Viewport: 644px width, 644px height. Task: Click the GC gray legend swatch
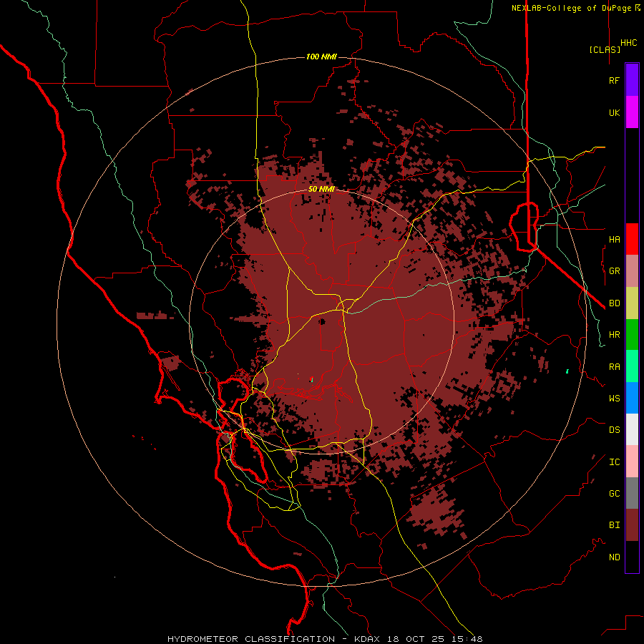(x=632, y=493)
